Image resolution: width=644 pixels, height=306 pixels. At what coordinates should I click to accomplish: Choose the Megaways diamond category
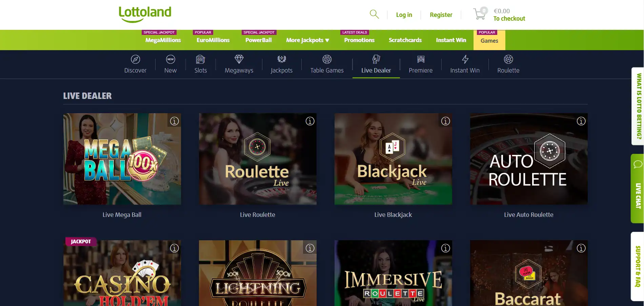pos(239,64)
